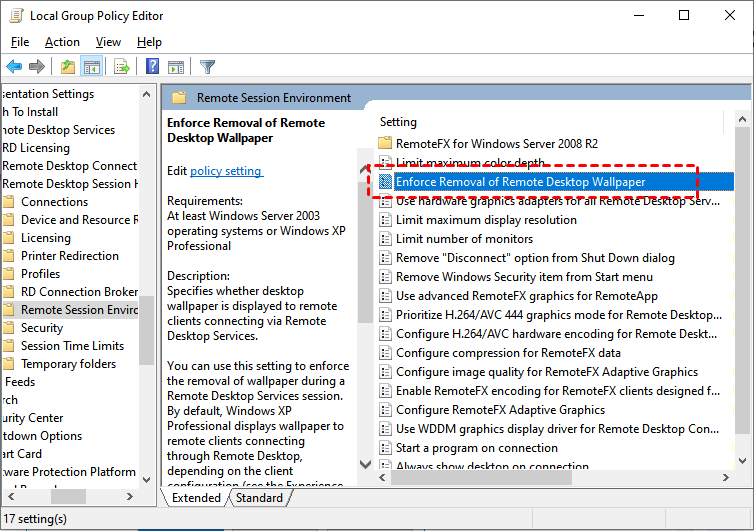Open the View menu
754x531 pixels.
[108, 42]
